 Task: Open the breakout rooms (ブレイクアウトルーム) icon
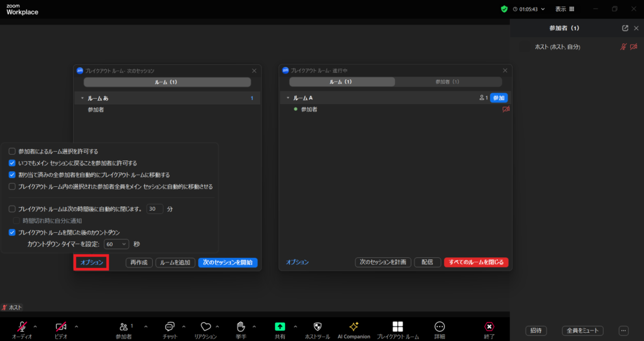(x=397, y=326)
